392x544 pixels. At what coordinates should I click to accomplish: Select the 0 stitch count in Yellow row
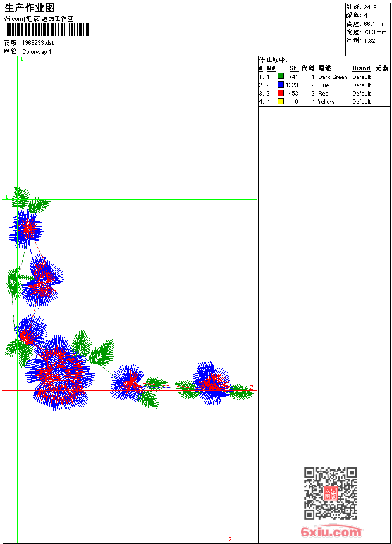click(297, 102)
